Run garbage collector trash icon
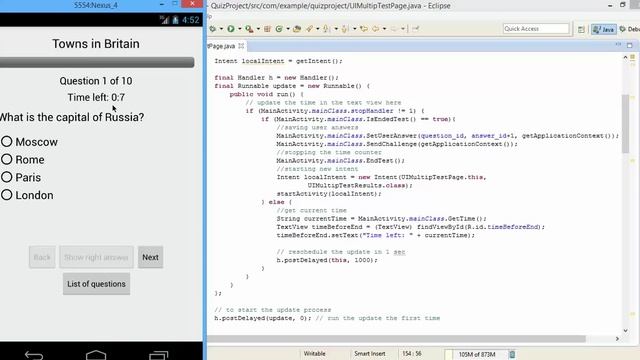This screenshot has width=640, height=360. (x=512, y=354)
